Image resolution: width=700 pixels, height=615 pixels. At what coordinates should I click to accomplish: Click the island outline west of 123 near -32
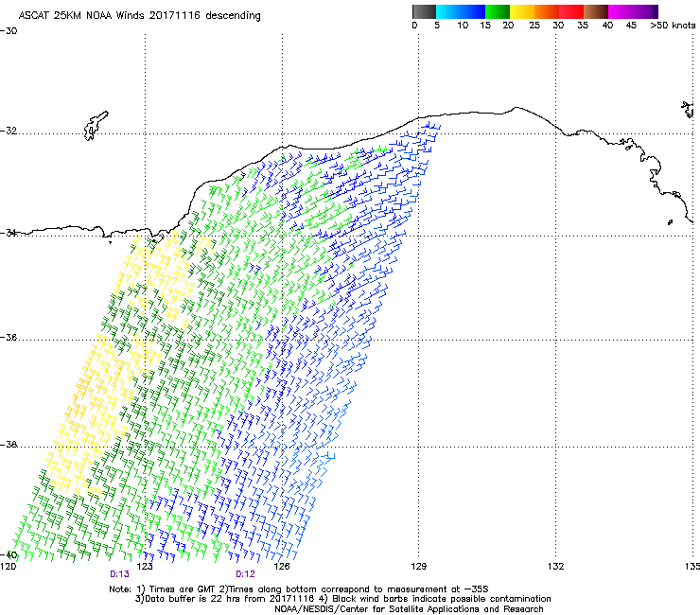click(x=96, y=126)
